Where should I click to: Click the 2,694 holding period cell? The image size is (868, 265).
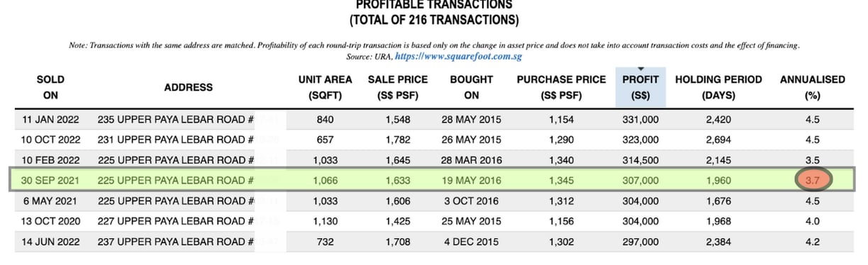(x=718, y=140)
